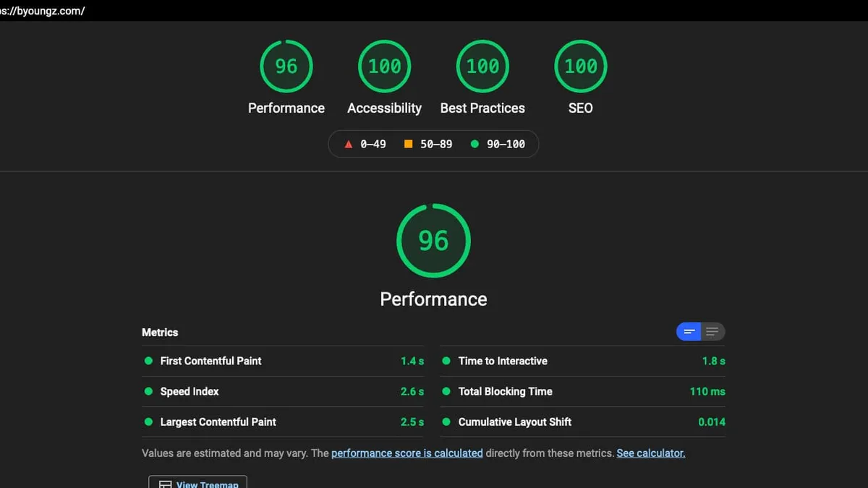Expand the Total Blocking Time metric

coord(583,391)
